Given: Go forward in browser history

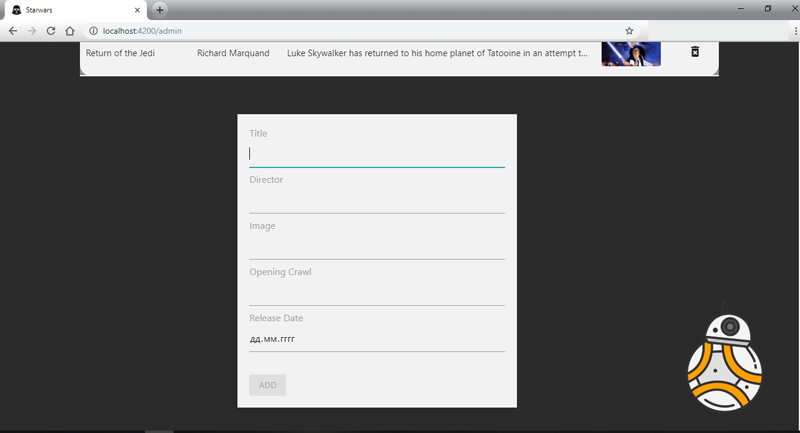Looking at the screenshot, I should coord(32,31).
